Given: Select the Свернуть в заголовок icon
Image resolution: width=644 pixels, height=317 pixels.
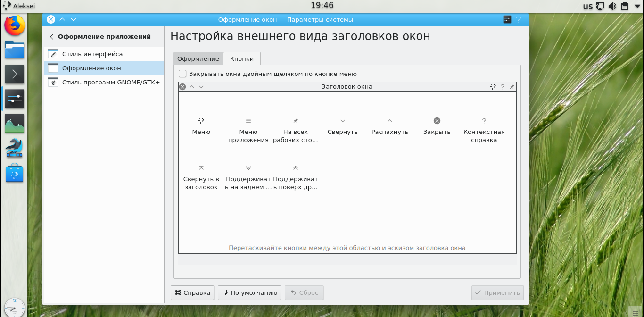Looking at the screenshot, I should coord(201,167).
